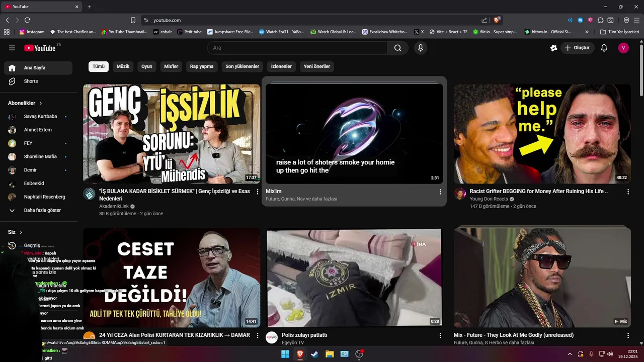Open the cobalt bookmark
Viewport: 644px width, 362px height.
[x=163, y=32]
